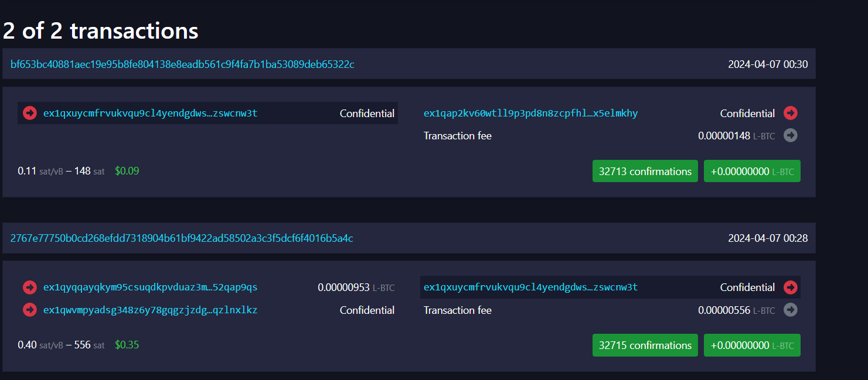Image resolution: width=868 pixels, height=380 pixels.
Task: Open transaction ID starting with 2767e777
Action: [182, 238]
